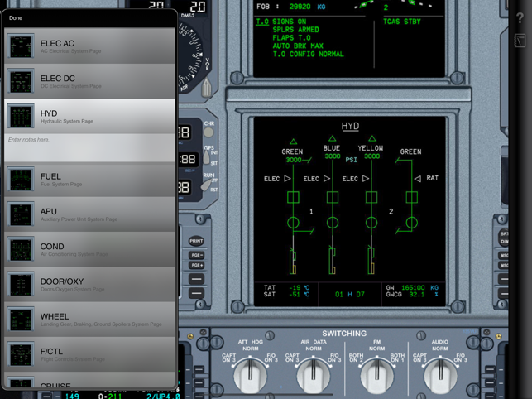Click the TAT -19 °C readout
The height and width of the screenshot is (399, 532).
tap(286, 287)
